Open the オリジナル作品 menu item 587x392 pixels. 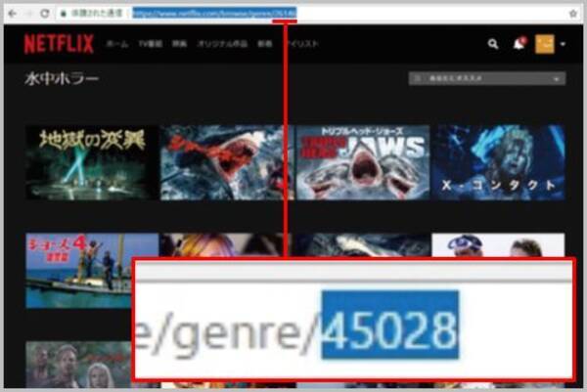click(222, 44)
